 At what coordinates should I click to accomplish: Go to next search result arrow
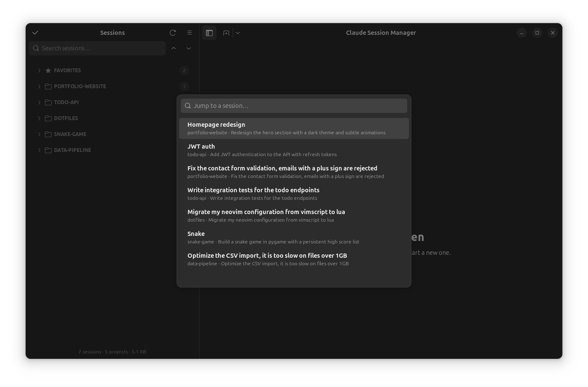click(189, 48)
